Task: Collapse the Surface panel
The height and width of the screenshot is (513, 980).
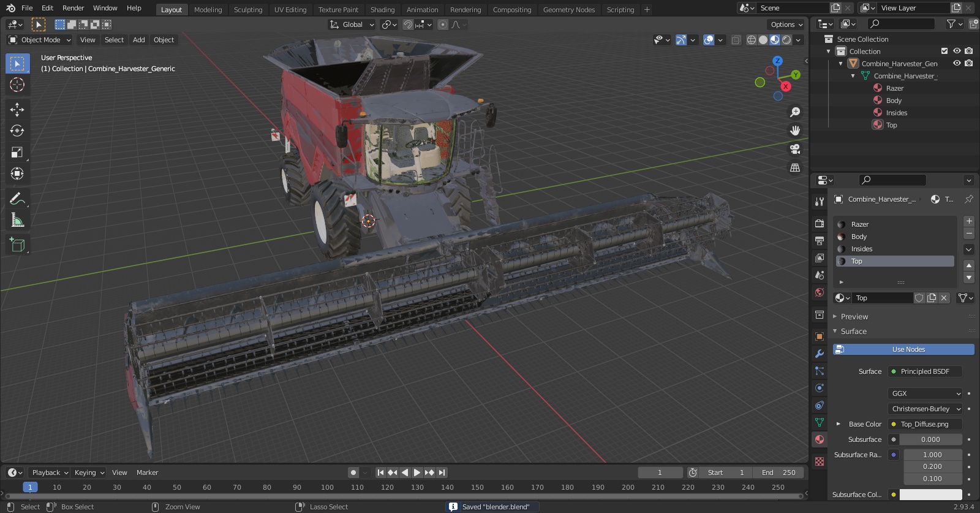Action: pyautogui.click(x=853, y=332)
